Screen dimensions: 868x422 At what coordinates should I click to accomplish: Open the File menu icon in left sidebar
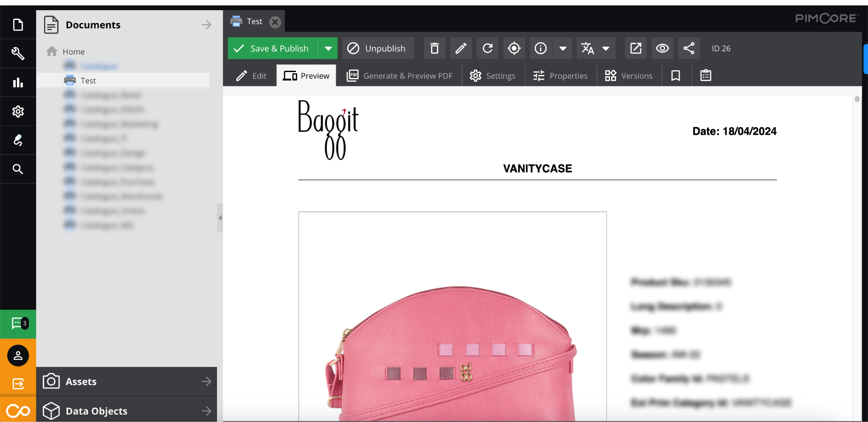pos(18,25)
